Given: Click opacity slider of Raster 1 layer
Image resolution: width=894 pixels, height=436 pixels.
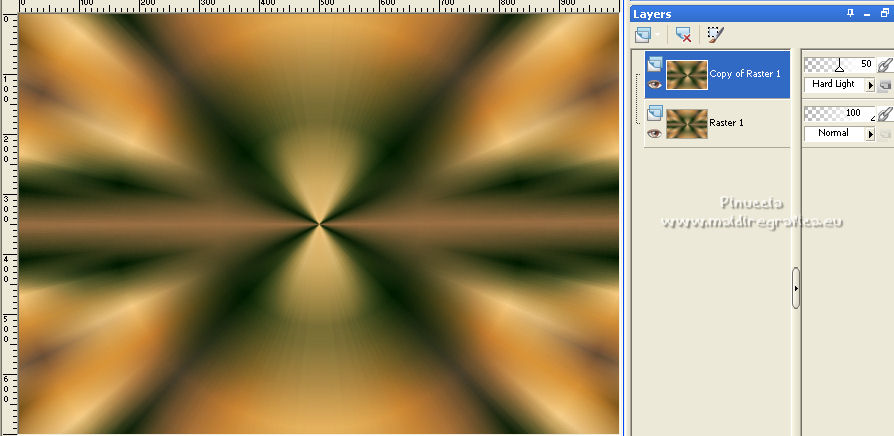Looking at the screenshot, I should coord(839,113).
